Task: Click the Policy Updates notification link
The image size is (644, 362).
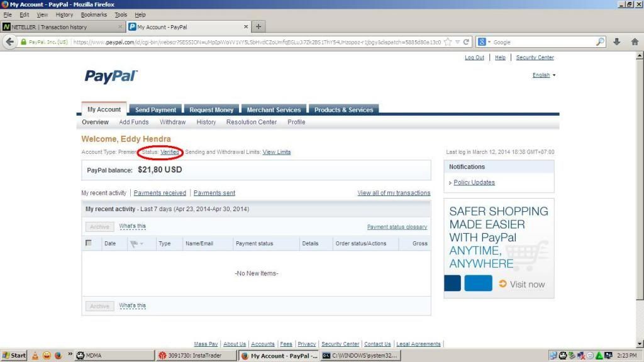Action: point(474,182)
